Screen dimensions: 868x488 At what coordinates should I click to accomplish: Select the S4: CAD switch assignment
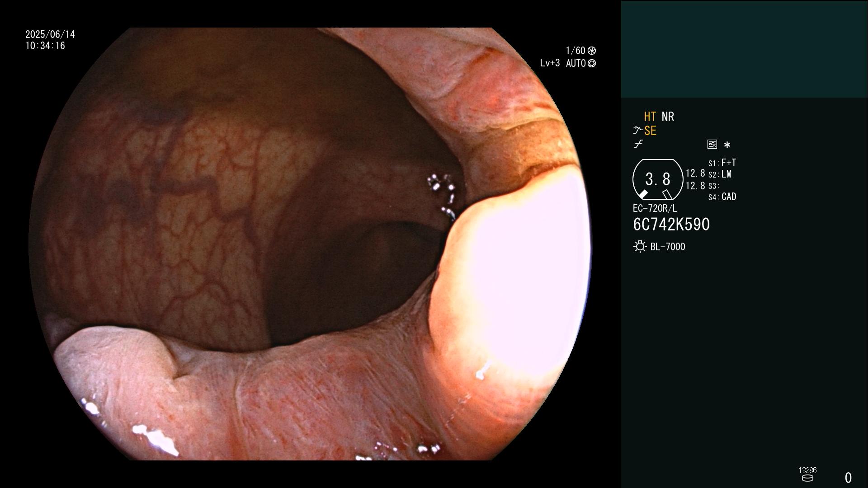(722, 197)
